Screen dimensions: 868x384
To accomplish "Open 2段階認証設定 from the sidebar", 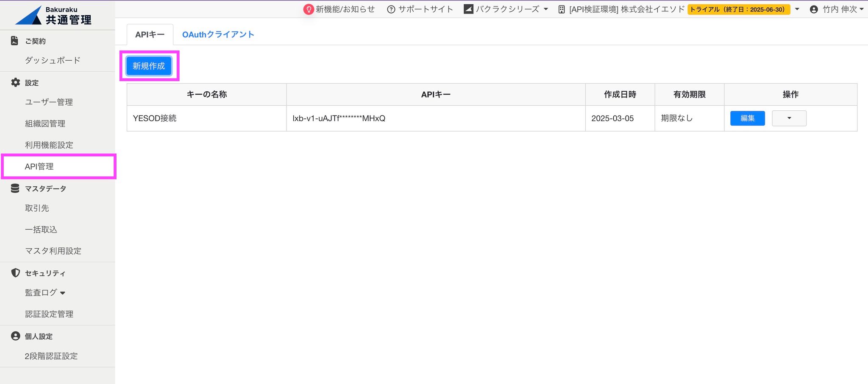I will (x=51, y=356).
